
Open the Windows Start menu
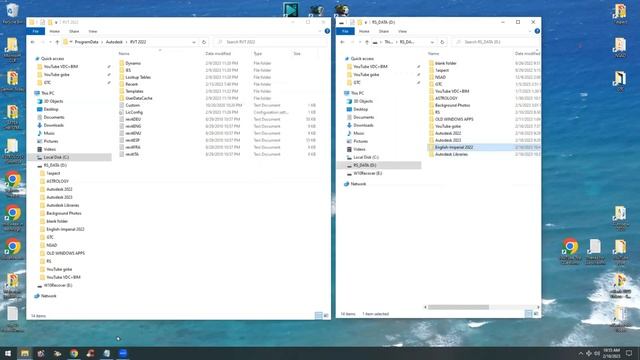click(x=7, y=353)
